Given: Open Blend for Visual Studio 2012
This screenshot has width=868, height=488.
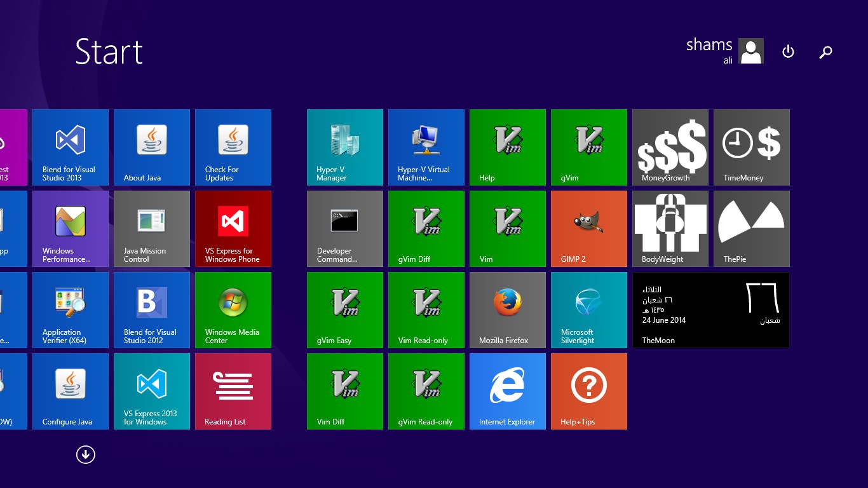Looking at the screenshot, I should coord(152,310).
